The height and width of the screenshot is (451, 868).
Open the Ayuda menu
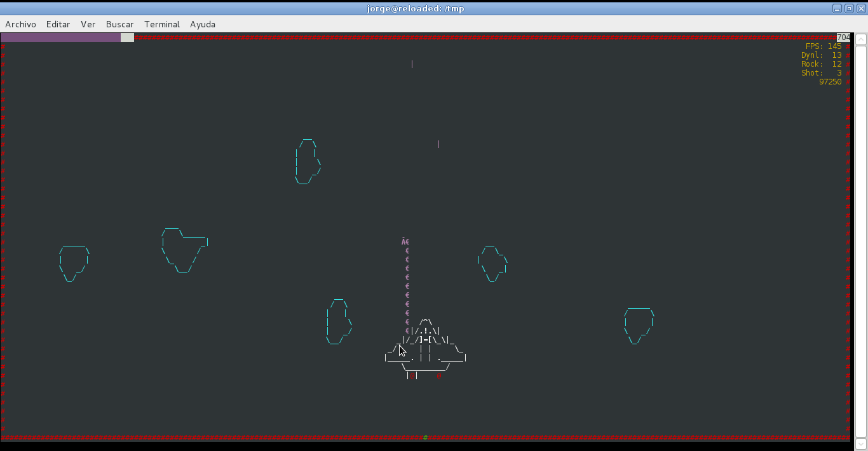click(x=203, y=24)
